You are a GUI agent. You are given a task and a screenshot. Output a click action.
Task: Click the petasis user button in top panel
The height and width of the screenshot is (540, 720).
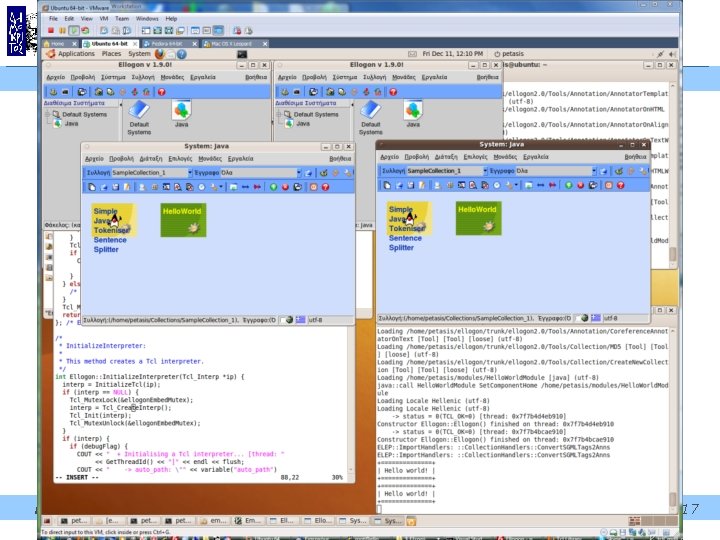[509, 54]
